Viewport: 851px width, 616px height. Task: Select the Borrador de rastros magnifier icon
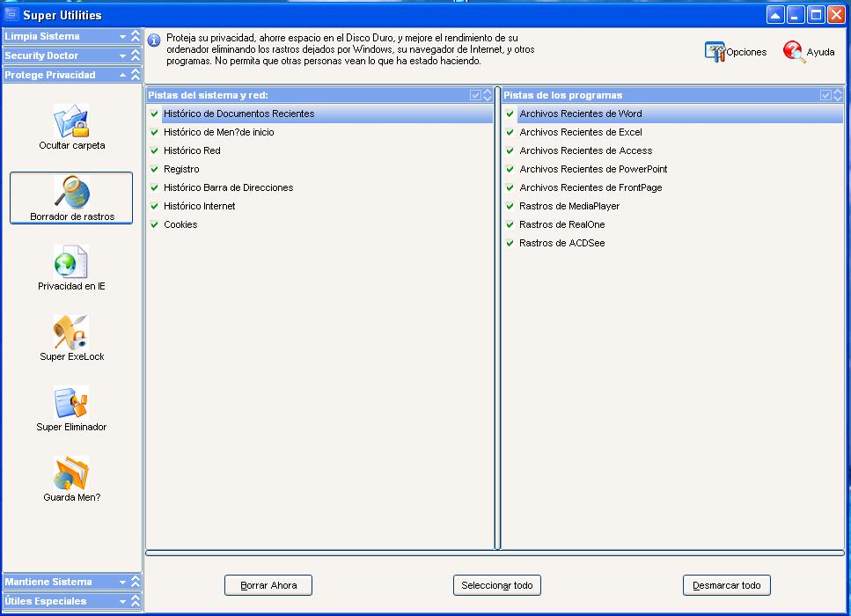pos(71,192)
